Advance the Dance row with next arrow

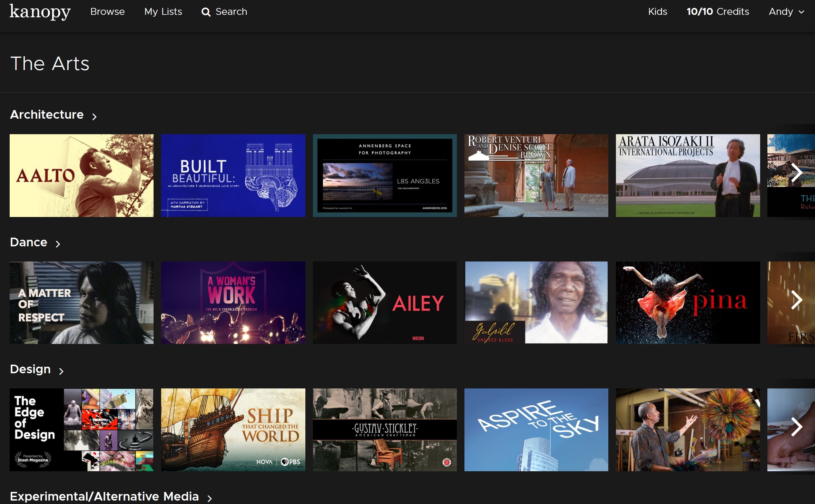tap(796, 300)
